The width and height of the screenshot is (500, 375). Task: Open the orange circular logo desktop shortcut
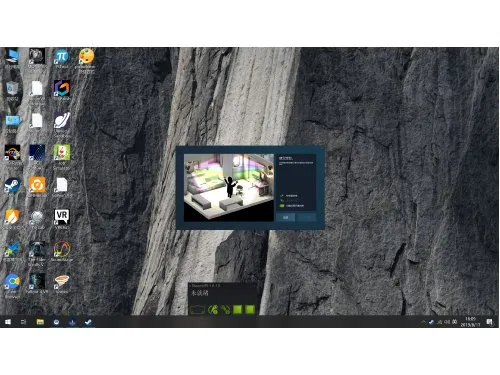click(x=37, y=185)
